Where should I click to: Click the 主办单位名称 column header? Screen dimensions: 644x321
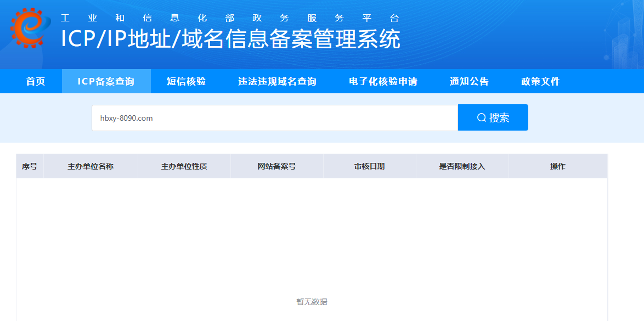(91, 166)
